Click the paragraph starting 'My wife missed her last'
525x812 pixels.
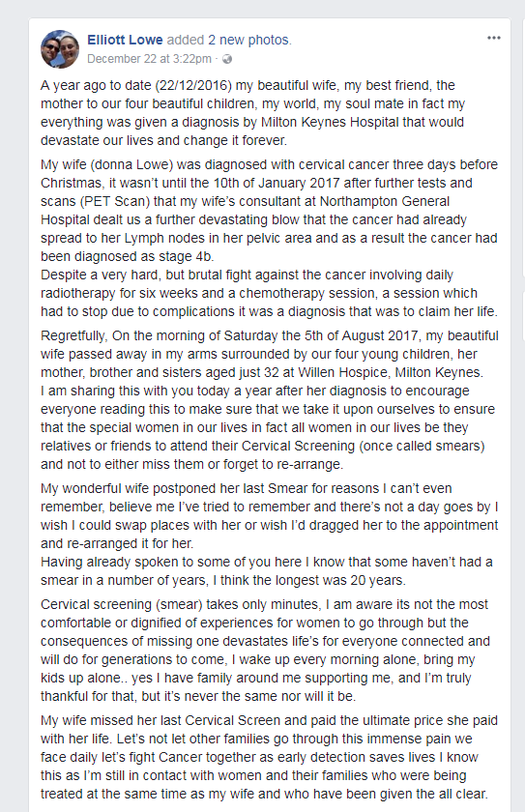point(269,757)
